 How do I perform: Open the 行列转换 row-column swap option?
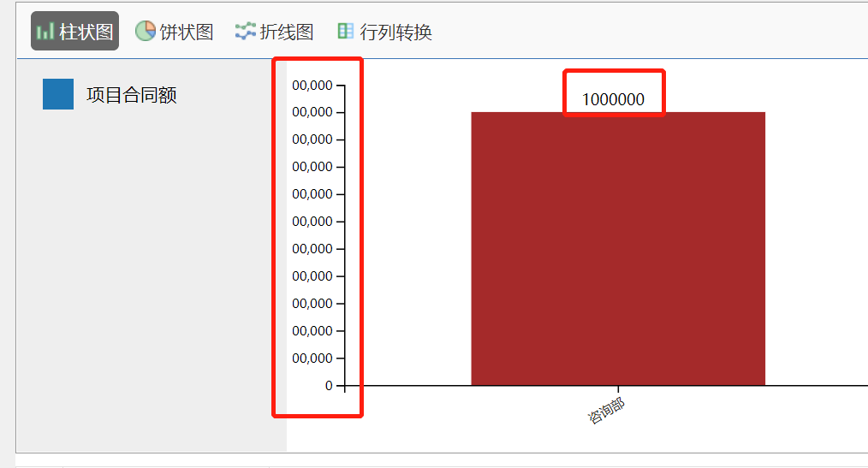point(384,32)
